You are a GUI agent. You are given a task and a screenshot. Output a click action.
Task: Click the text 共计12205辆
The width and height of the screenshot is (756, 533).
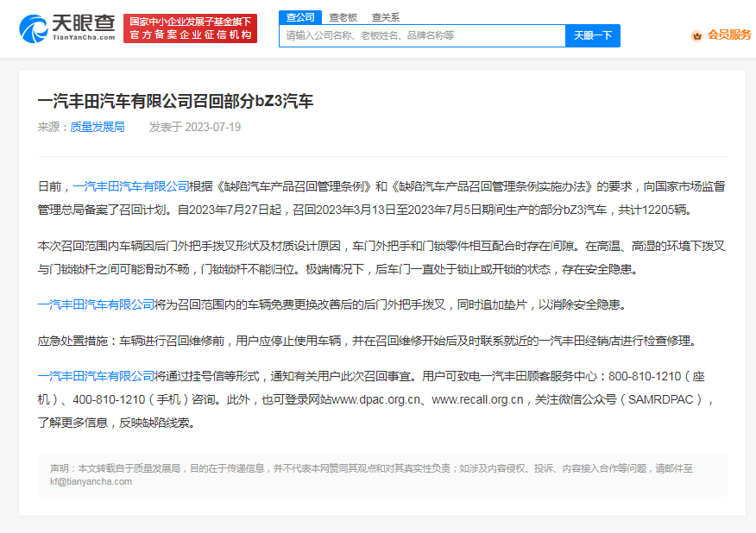click(654, 210)
